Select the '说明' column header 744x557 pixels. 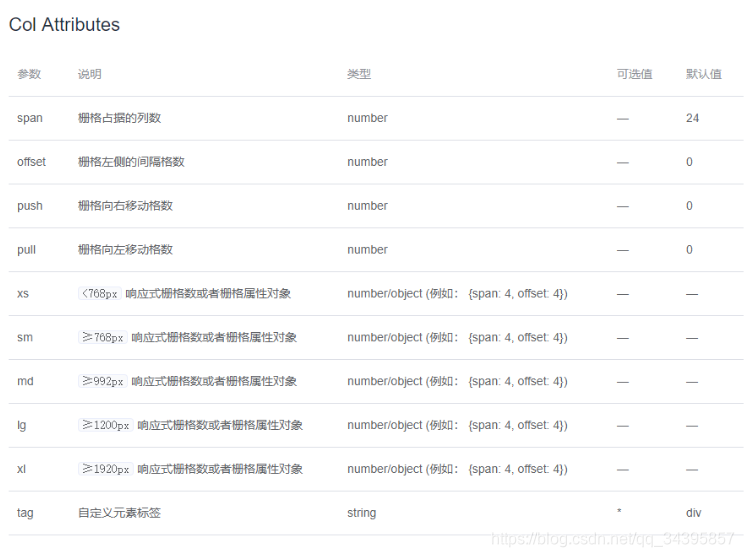point(90,74)
